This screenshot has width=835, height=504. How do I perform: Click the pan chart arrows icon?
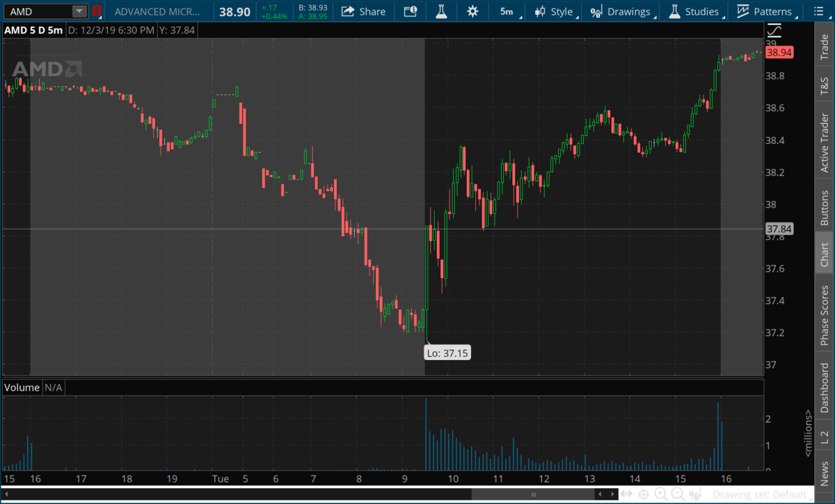click(x=627, y=494)
